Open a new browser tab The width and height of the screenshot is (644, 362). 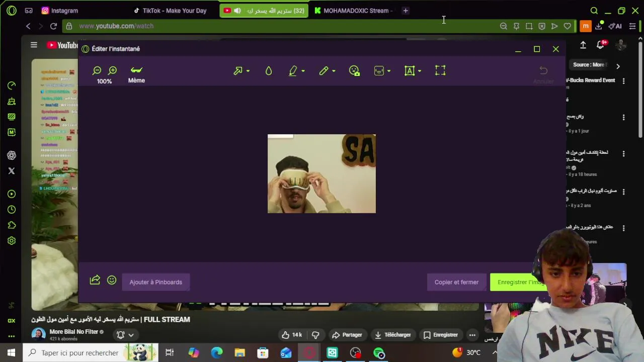pyautogui.click(x=406, y=11)
